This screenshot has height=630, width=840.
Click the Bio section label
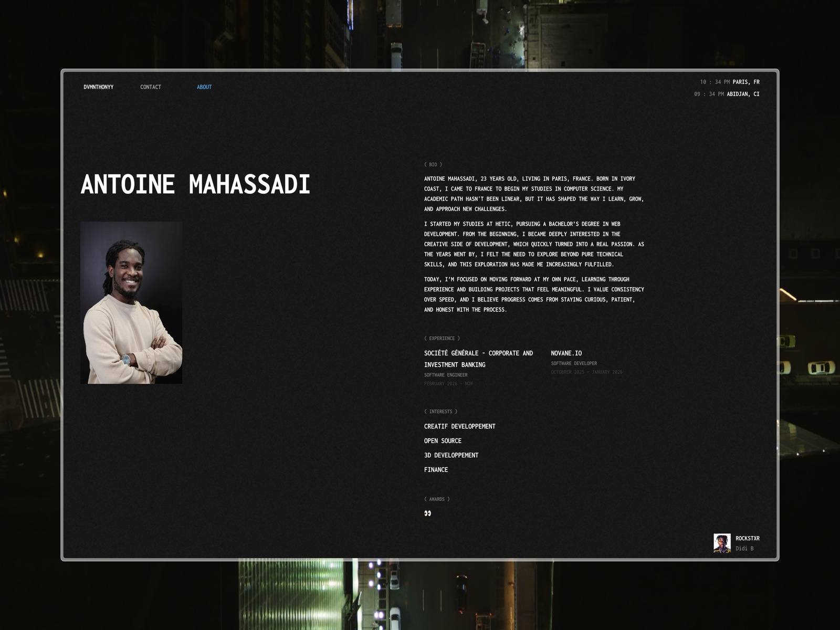click(433, 165)
